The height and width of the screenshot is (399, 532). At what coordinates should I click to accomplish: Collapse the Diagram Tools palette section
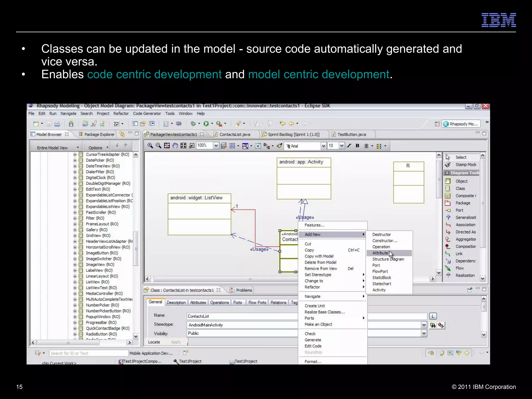447,173
